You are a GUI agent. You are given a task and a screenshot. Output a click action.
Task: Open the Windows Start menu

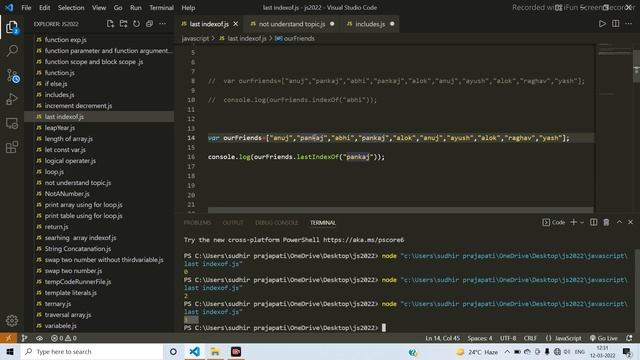(x=10, y=351)
